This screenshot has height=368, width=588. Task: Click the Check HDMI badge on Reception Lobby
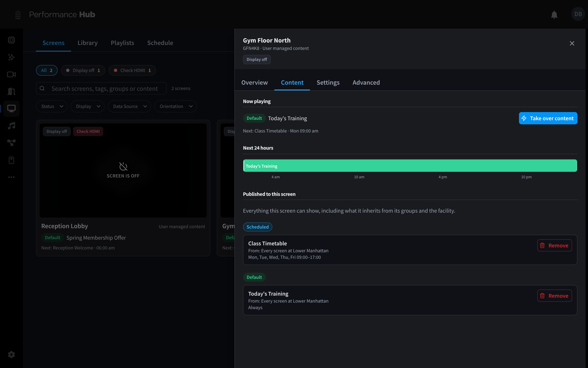[88, 131]
